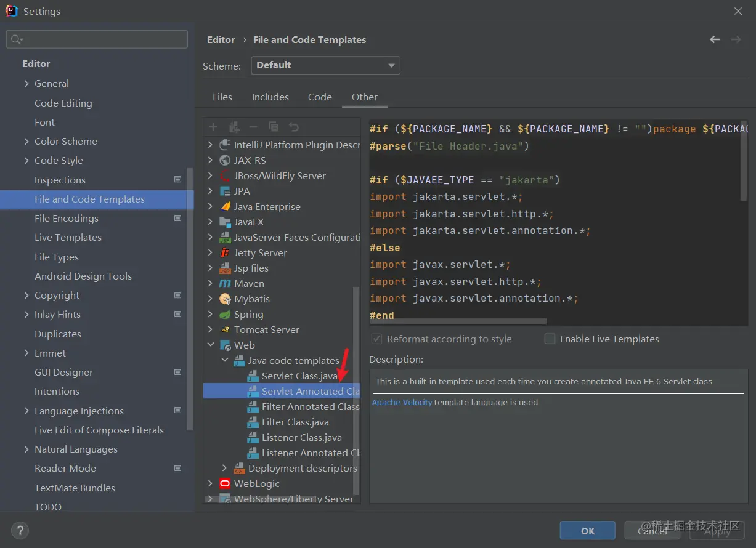756x548 pixels.
Task: Expand the Copyright settings node
Action: click(x=26, y=295)
